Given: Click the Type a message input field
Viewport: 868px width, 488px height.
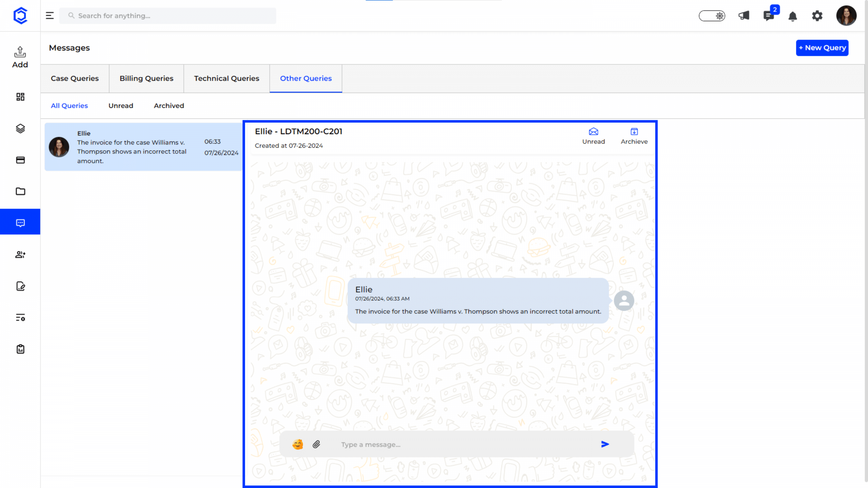Looking at the screenshot, I should tap(465, 445).
